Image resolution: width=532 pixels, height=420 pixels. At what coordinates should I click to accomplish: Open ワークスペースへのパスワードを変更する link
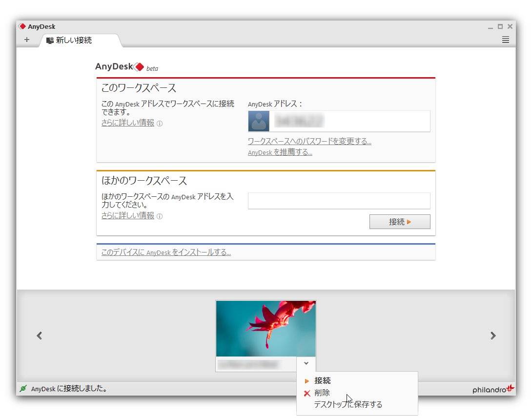click(309, 141)
